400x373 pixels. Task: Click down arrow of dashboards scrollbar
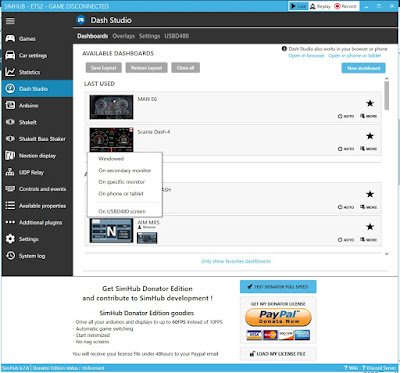click(x=387, y=254)
